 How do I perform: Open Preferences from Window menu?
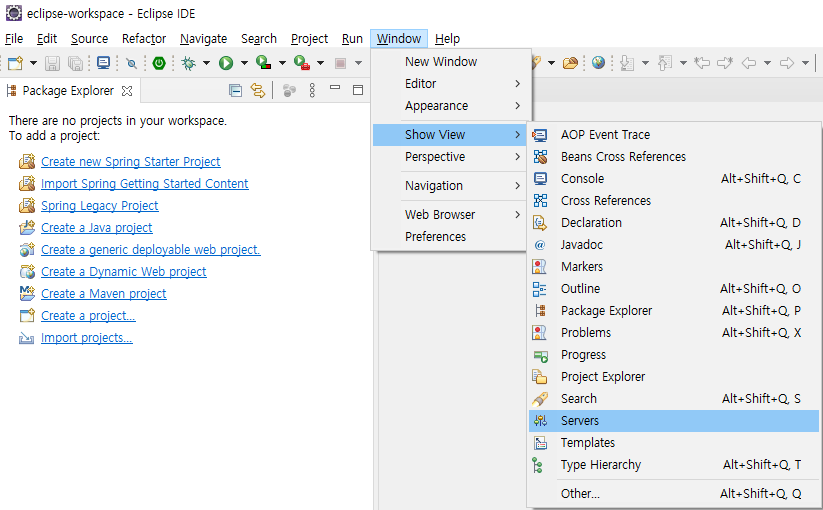click(x=451, y=237)
